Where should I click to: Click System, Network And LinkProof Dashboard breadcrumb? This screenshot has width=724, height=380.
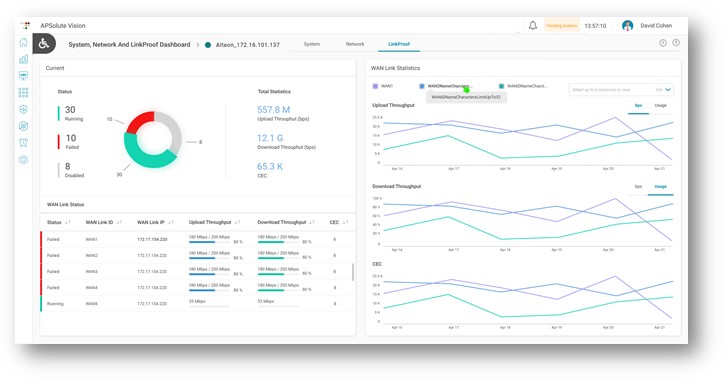129,45
